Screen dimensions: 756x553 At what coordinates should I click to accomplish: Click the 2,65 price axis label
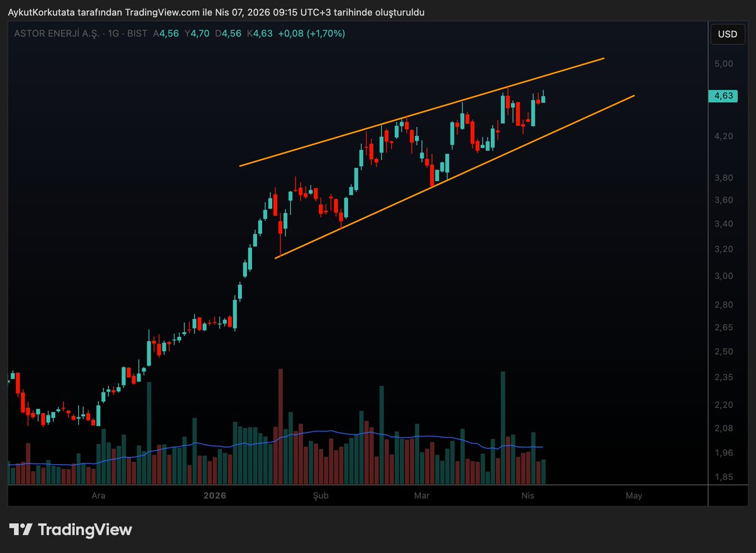pos(723,327)
